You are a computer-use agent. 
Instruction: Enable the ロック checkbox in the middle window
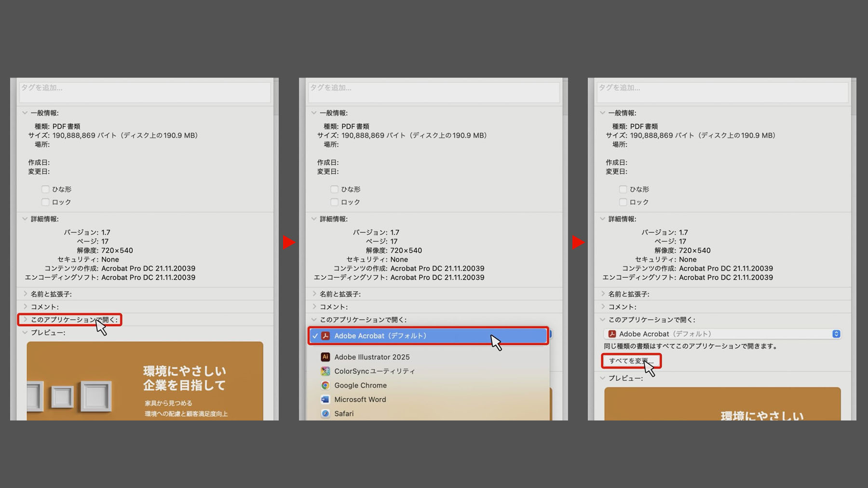(x=334, y=202)
